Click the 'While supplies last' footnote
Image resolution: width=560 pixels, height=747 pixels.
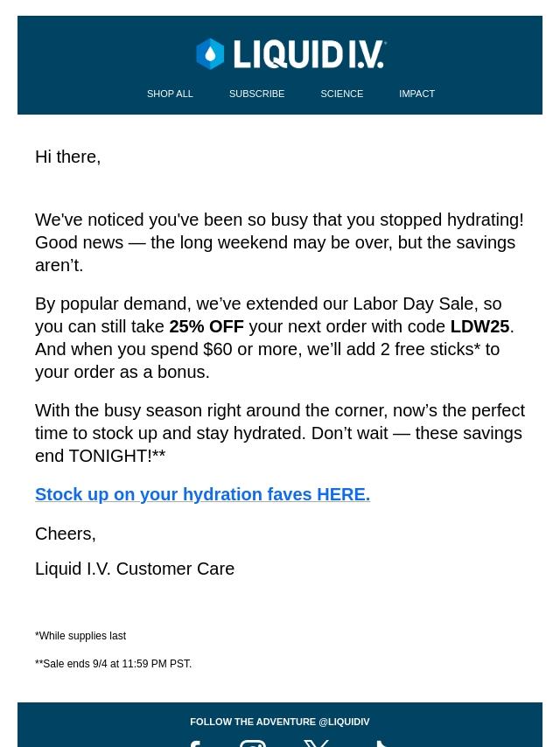(80, 636)
